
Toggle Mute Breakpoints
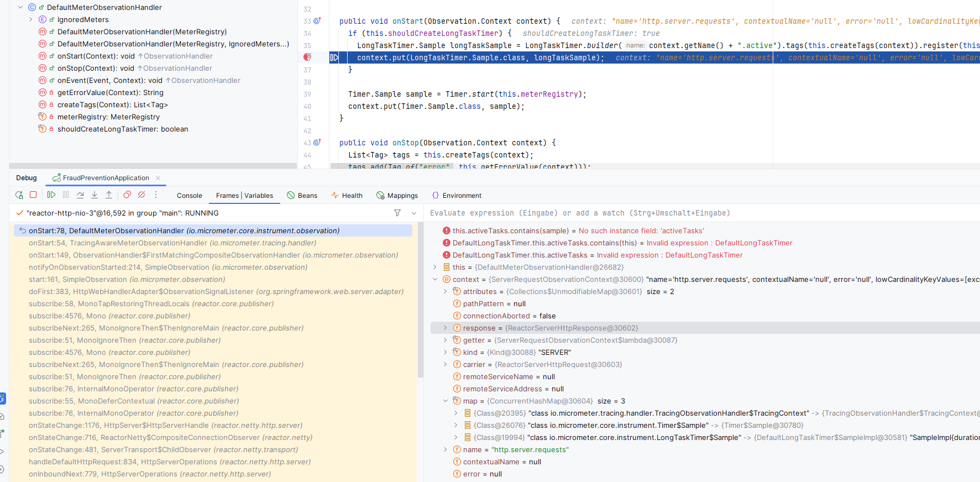click(142, 195)
